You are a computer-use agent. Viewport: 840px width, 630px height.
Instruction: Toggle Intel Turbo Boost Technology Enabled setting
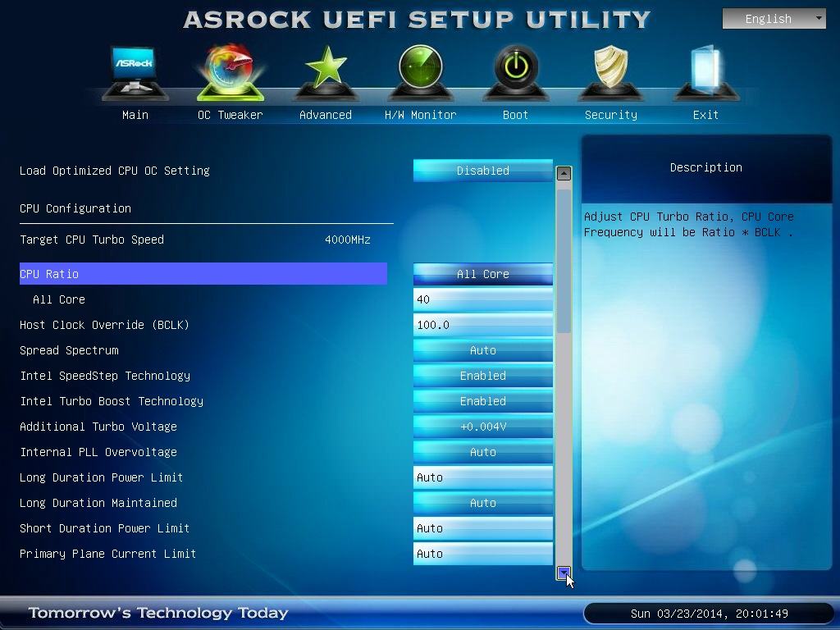tap(482, 401)
